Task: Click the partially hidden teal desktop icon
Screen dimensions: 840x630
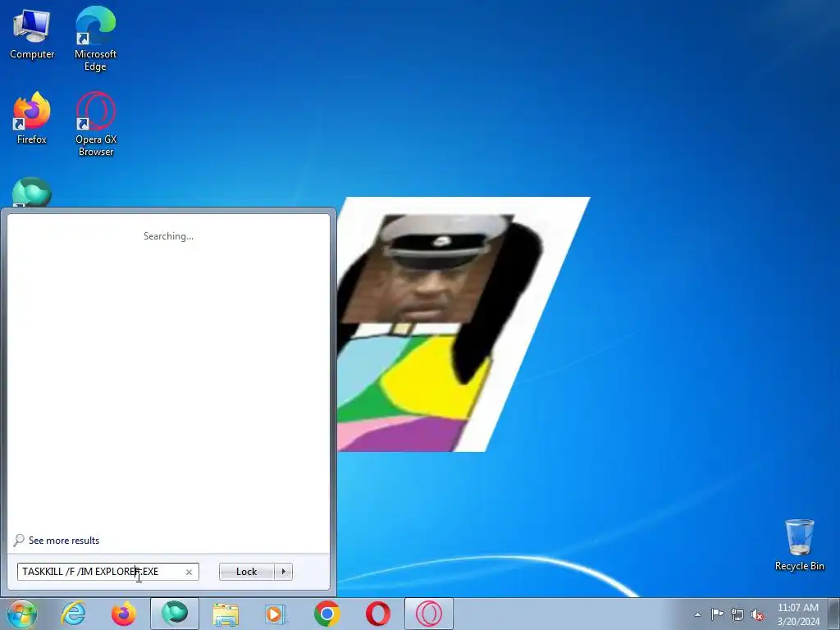Action: (32, 192)
